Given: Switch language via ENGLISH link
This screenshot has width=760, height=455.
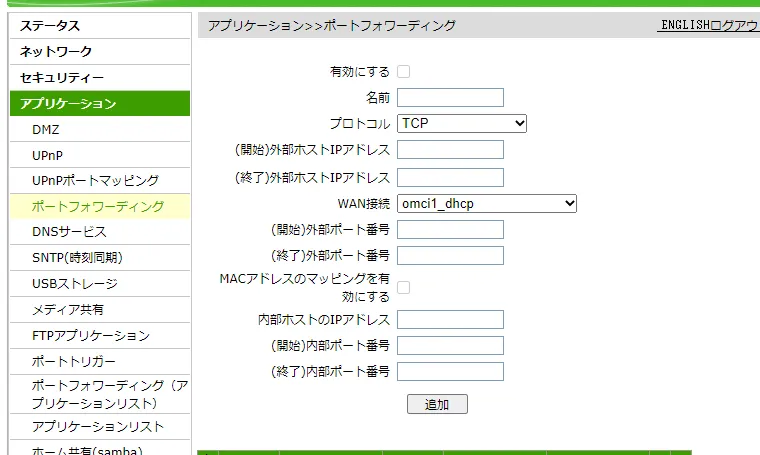Looking at the screenshot, I should pyautogui.click(x=684, y=26).
